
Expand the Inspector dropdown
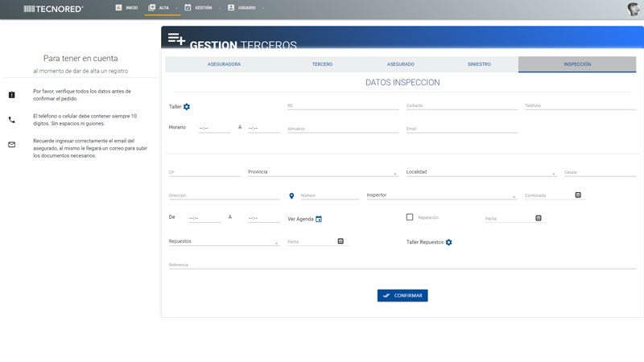pyautogui.click(x=440, y=195)
